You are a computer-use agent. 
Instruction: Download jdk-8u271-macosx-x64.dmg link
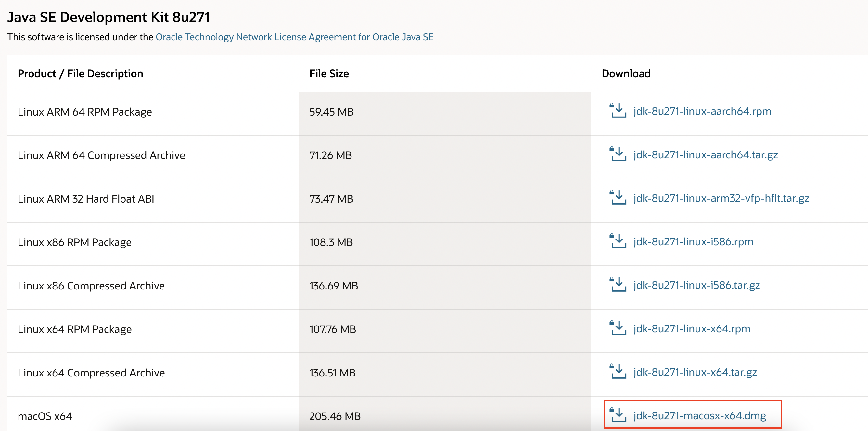click(x=699, y=415)
